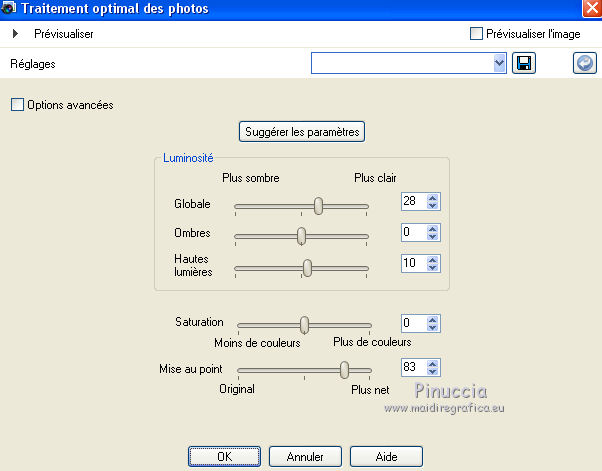
Task: Open the Réglages presets dropdown
Action: (x=500, y=63)
